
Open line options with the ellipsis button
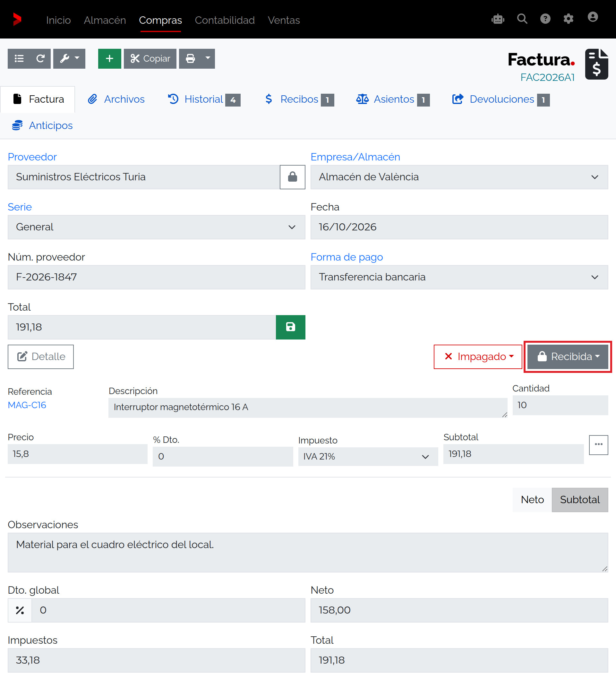pyautogui.click(x=598, y=445)
